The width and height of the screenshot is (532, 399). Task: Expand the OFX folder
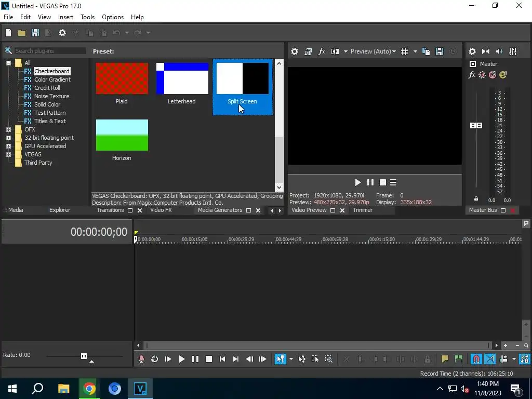(8, 129)
